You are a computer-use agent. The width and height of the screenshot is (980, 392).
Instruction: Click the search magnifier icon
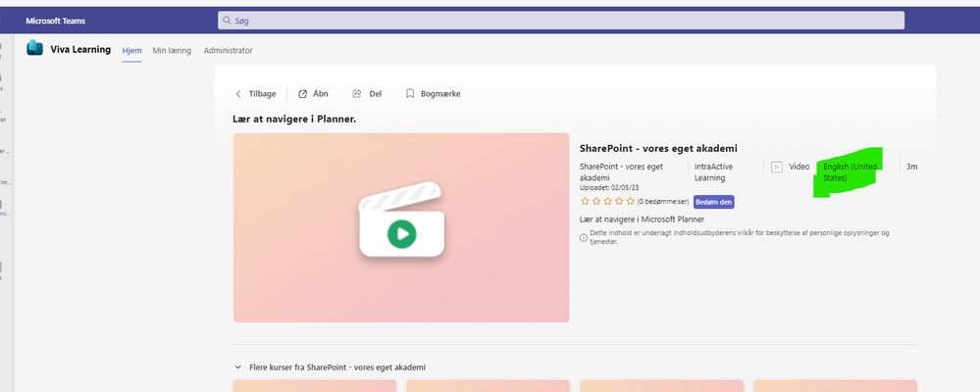pyautogui.click(x=227, y=21)
